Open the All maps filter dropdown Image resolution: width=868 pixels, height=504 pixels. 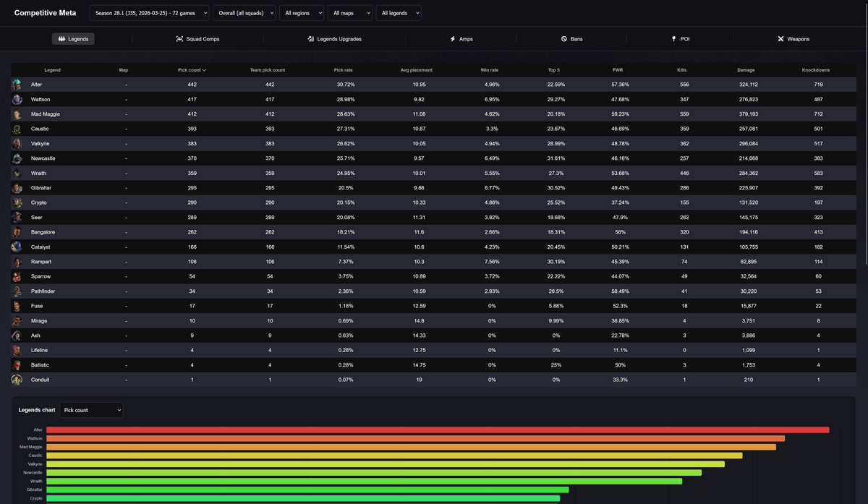tap(350, 13)
